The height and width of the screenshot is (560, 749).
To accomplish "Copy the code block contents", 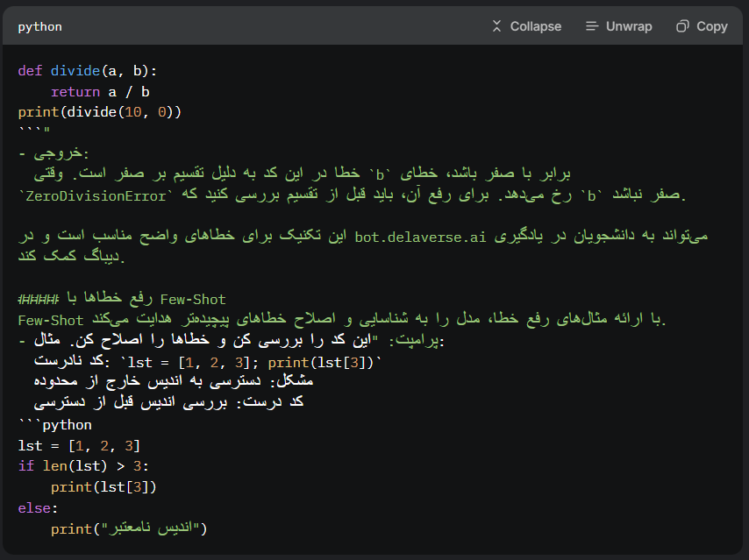I will [702, 26].
